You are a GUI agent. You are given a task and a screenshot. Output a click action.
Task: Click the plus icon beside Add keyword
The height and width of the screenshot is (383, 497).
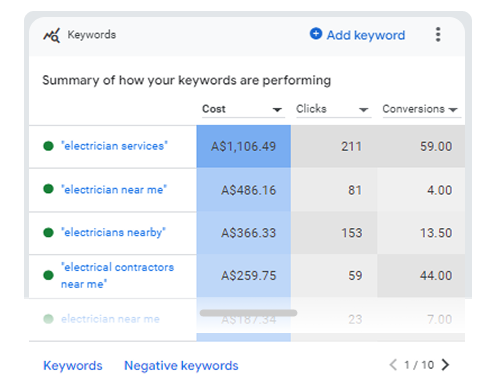(316, 34)
